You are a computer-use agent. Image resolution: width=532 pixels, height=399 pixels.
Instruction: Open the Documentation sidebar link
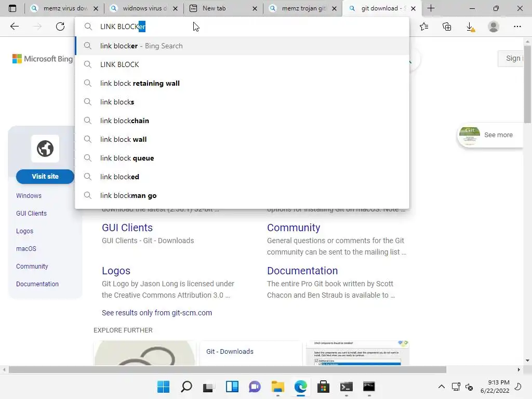point(37,284)
